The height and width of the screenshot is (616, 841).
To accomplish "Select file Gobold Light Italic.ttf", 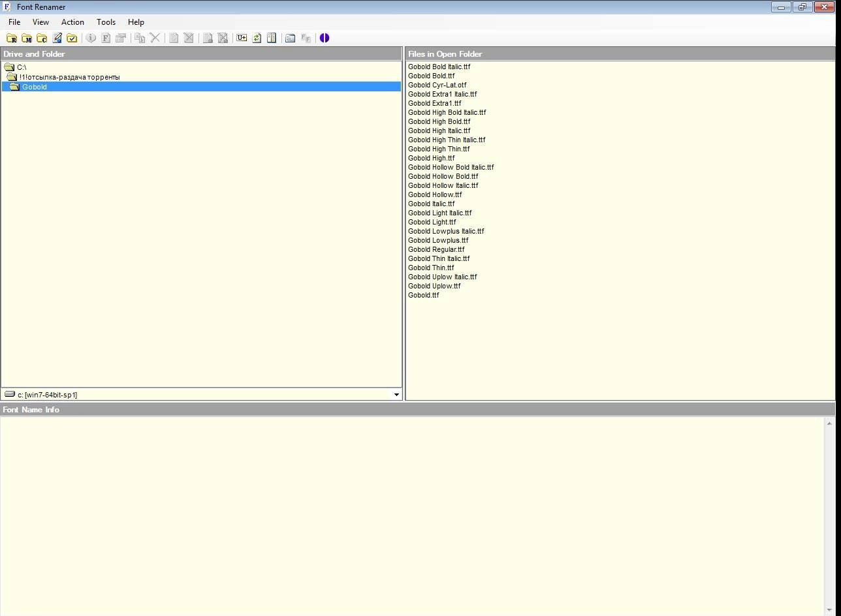I will [x=439, y=213].
